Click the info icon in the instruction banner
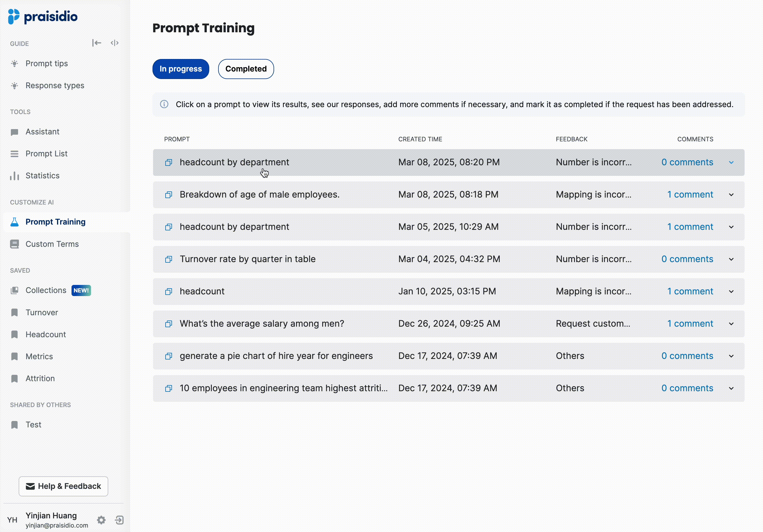This screenshot has height=532, width=763. [164, 104]
